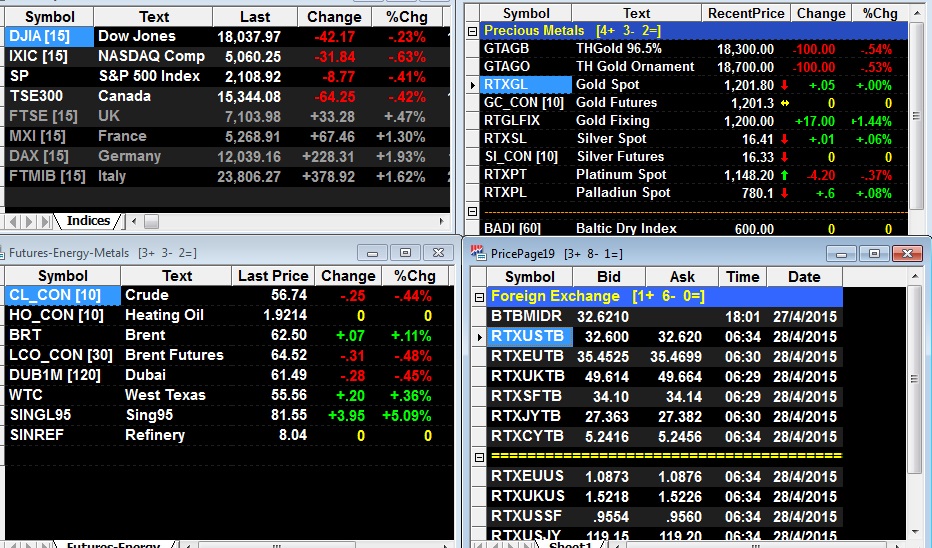This screenshot has width=932, height=548.
Task: Select the DJIA [15] symbol cell
Action: [49, 37]
